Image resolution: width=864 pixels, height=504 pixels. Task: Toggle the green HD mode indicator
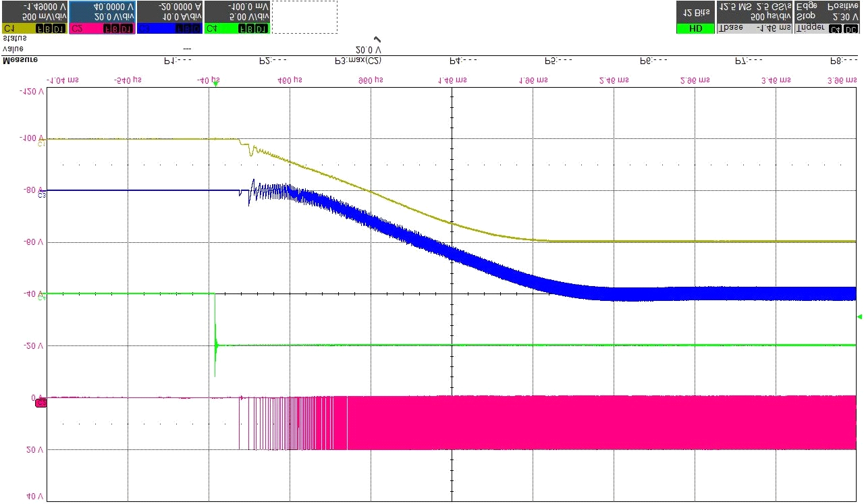695,28
